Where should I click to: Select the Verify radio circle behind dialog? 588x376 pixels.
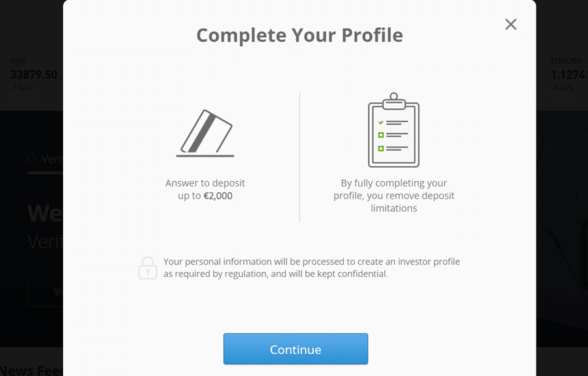click(x=32, y=160)
